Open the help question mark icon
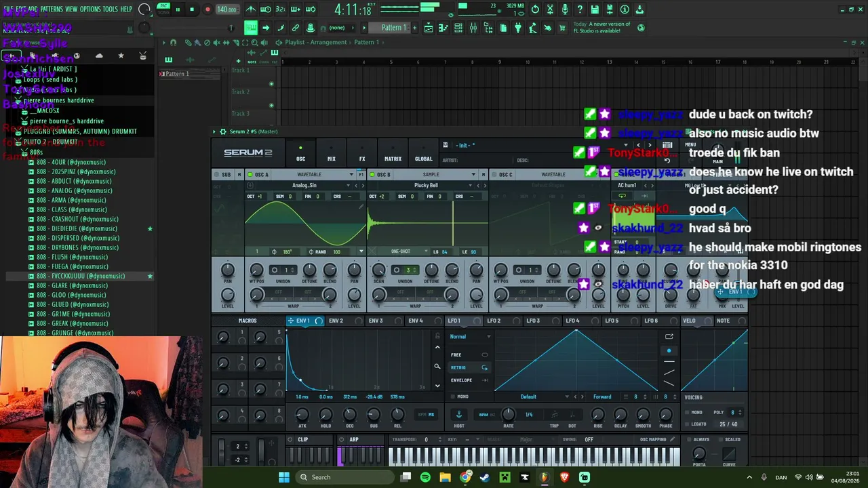868x488 pixels. point(580,9)
